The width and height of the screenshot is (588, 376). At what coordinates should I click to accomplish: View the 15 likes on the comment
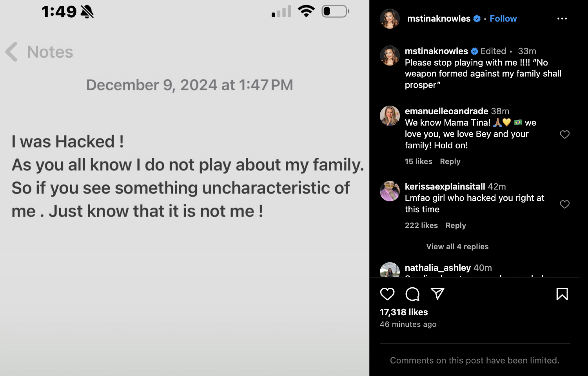pyautogui.click(x=418, y=161)
